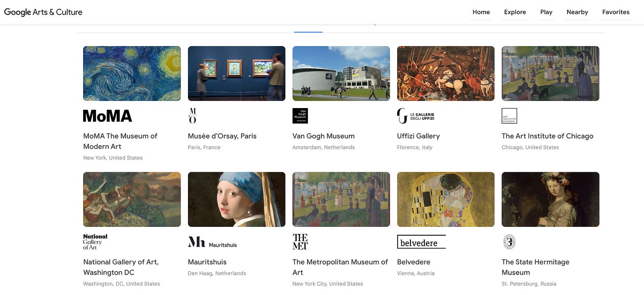Viewport: 644px width, 295px height.
Task: Click the Mauritshuis Mh logo
Action: point(212,242)
